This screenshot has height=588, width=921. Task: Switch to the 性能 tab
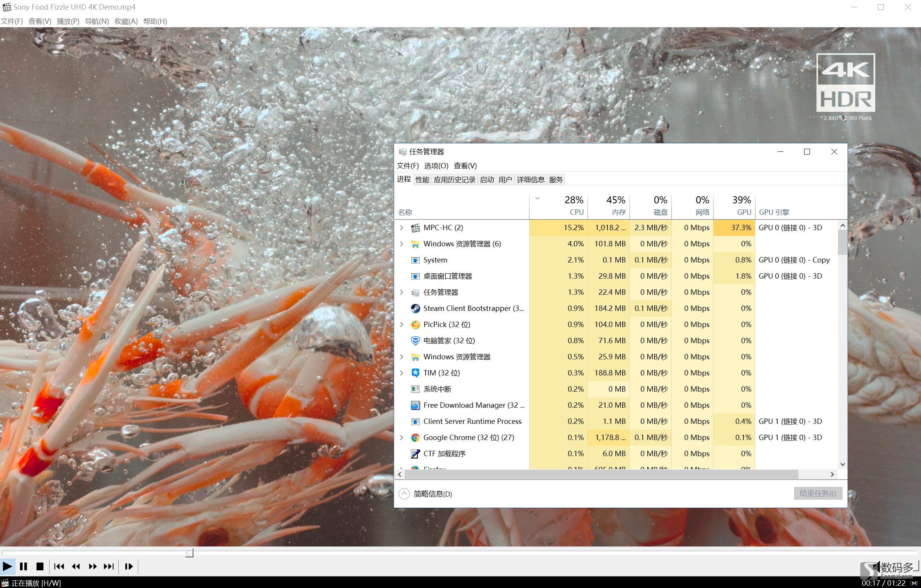422,179
